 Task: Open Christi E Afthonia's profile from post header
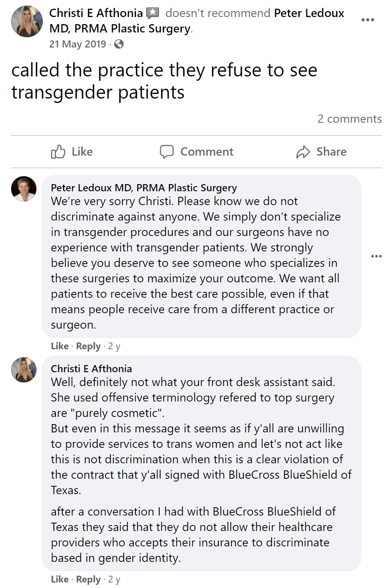point(96,13)
